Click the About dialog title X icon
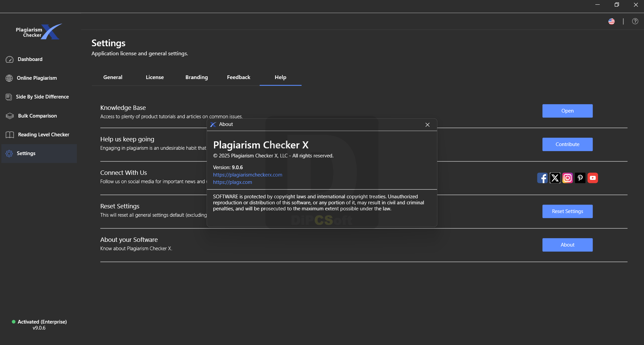Image resolution: width=644 pixels, height=345 pixels. (x=213, y=125)
